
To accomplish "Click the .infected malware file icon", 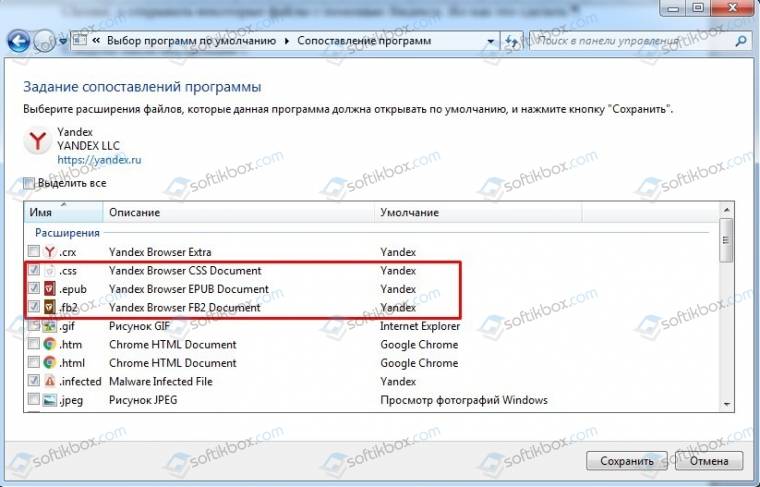I will pos(49,382).
